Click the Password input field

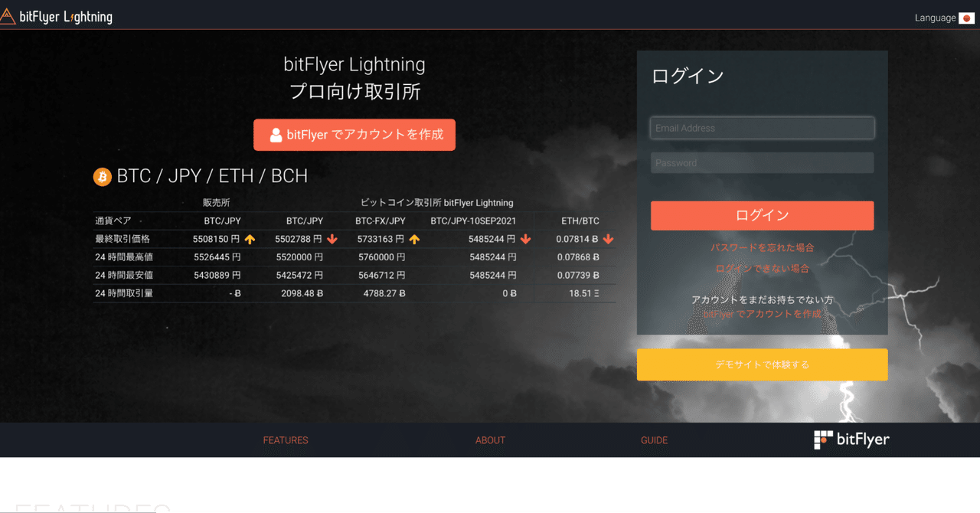point(762,162)
